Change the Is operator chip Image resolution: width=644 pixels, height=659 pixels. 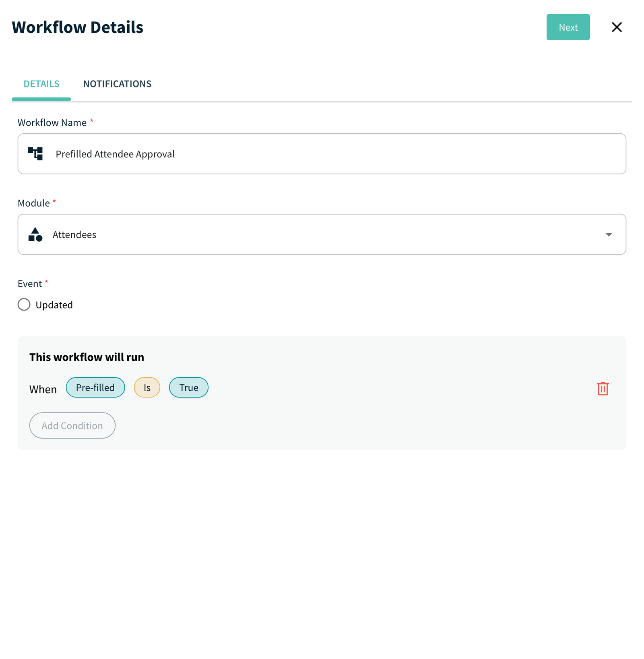(147, 388)
